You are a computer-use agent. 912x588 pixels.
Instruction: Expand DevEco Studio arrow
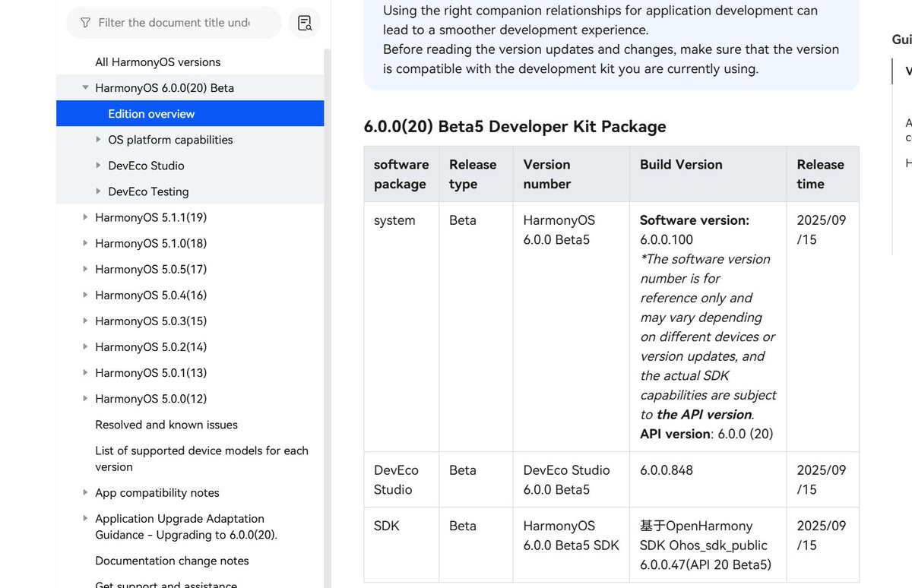tap(99, 166)
